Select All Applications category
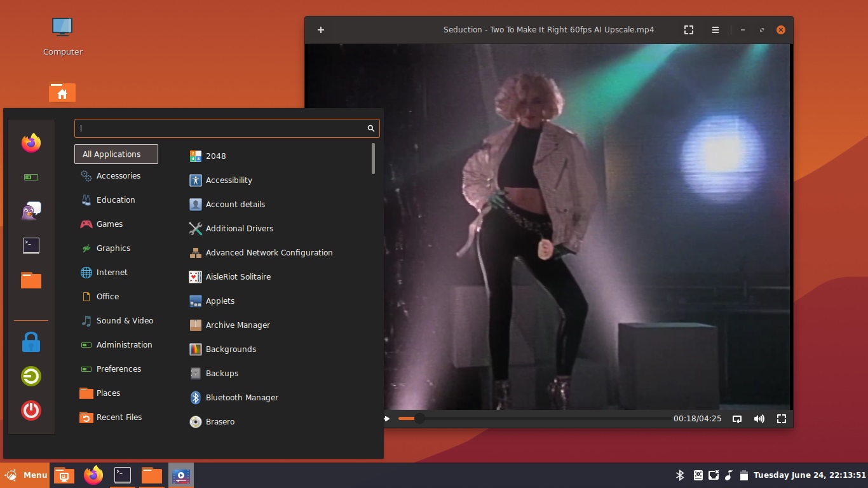This screenshot has height=488, width=868. pos(116,154)
